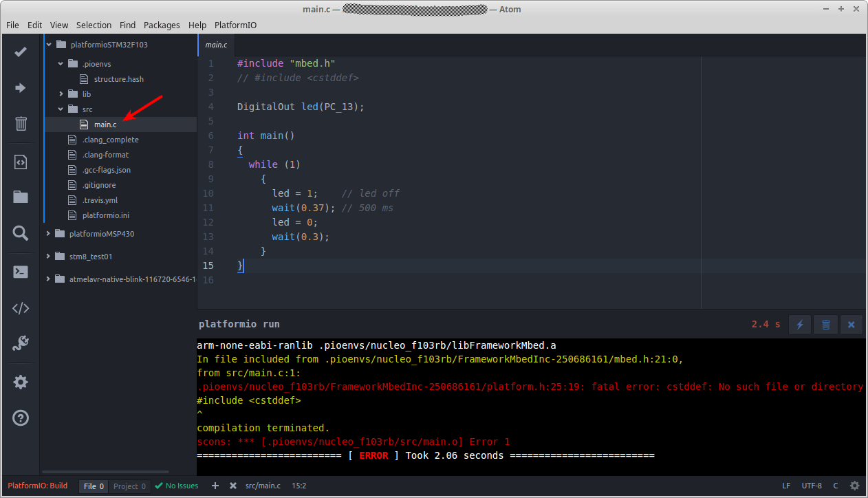Viewport: 868px width, 498px height.
Task: Click the C grammar selector
Action: coord(836,486)
